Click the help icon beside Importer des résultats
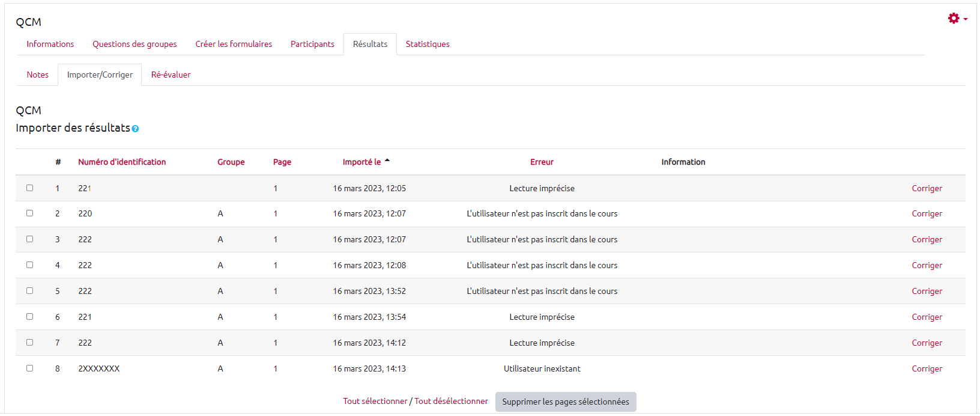Screen dimensions: 980x416 135,129
